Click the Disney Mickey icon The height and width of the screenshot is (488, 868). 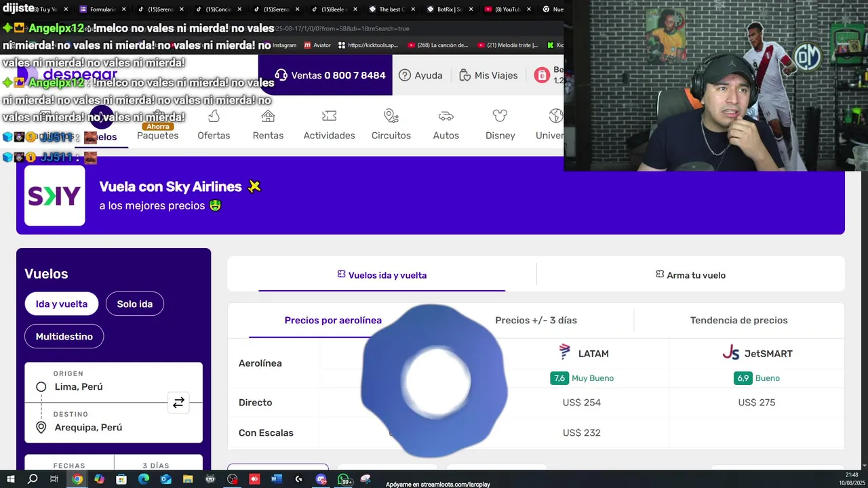tap(500, 116)
